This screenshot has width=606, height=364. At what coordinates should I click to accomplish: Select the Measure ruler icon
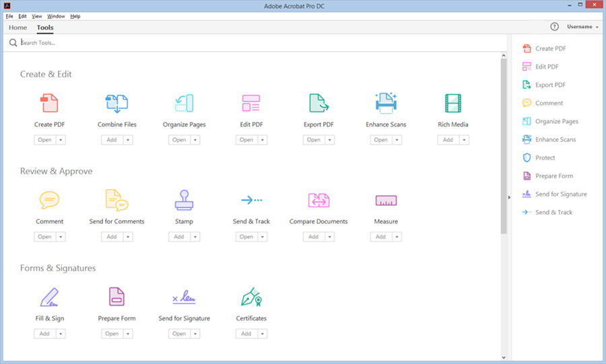click(386, 201)
